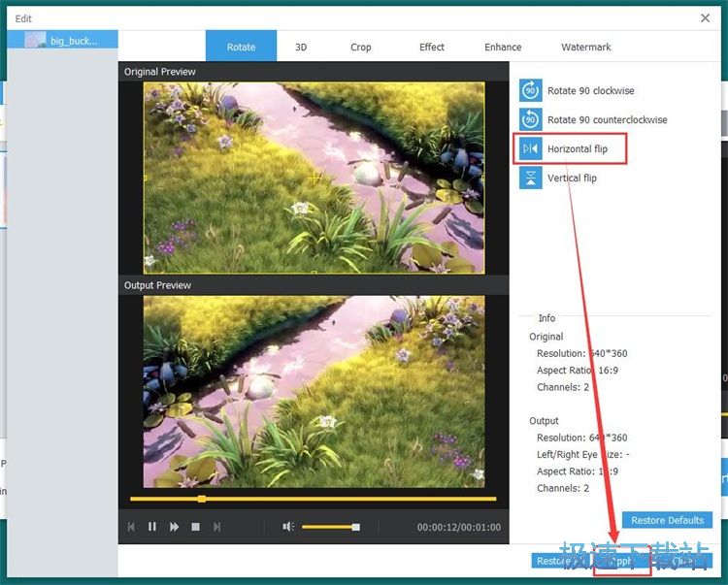728x585 pixels.
Task: Click the 'Vertical flip' label
Action: tap(572, 179)
